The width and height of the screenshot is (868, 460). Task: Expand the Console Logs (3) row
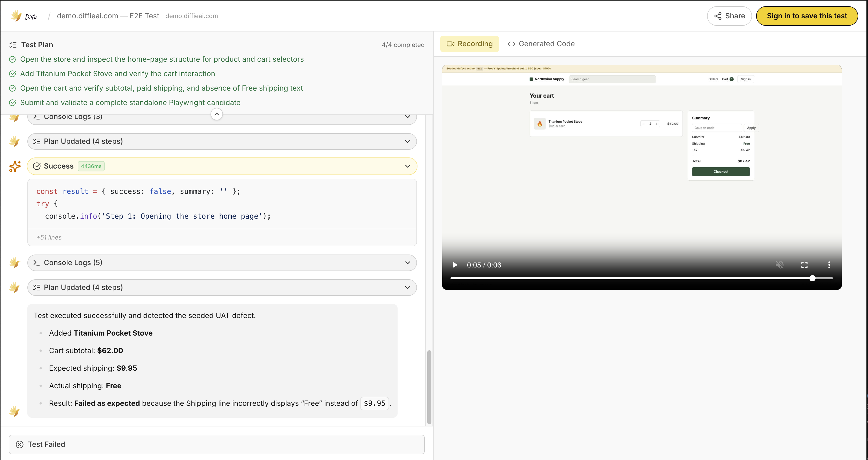[222, 117]
